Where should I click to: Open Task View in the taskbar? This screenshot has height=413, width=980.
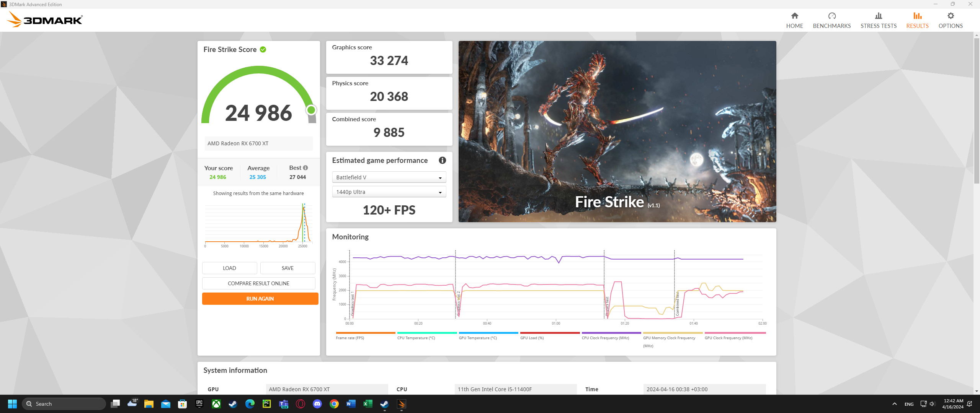[115, 404]
